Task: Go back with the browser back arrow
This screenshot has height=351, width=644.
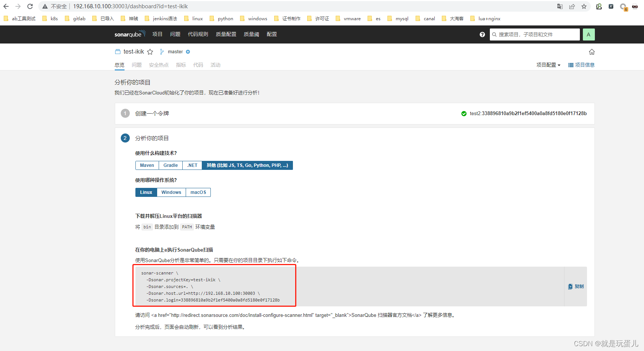Action: point(6,6)
